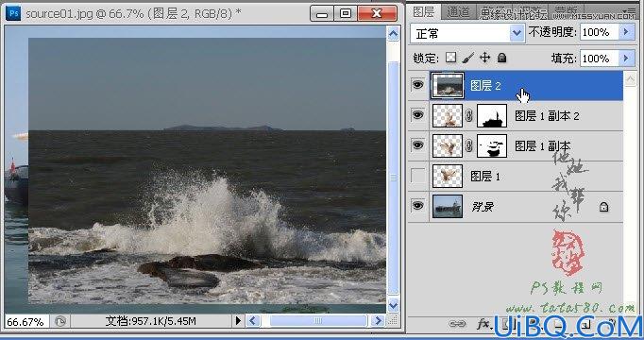Toggle mask link on 图层 1 副本
The image size is (644, 340).
coord(469,146)
